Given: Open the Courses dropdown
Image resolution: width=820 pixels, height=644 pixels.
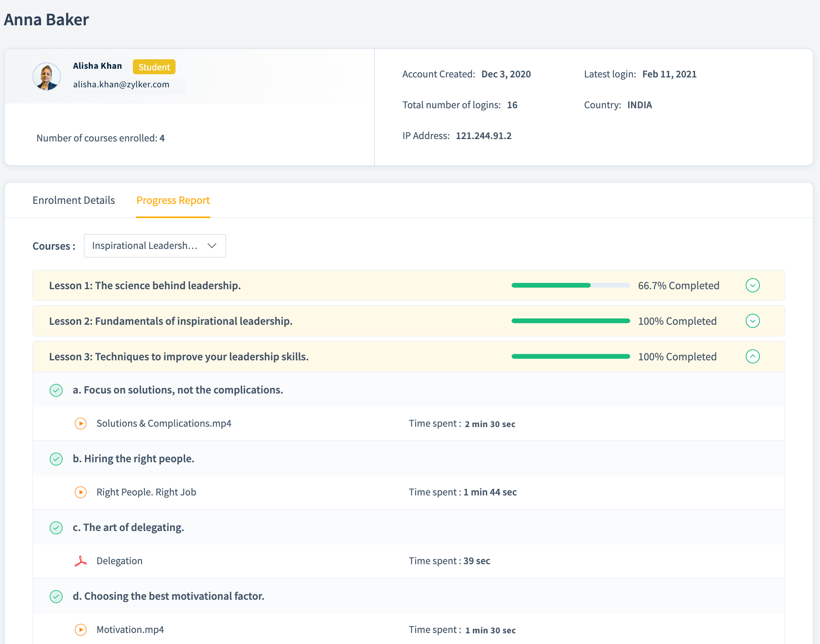Looking at the screenshot, I should click(x=155, y=246).
